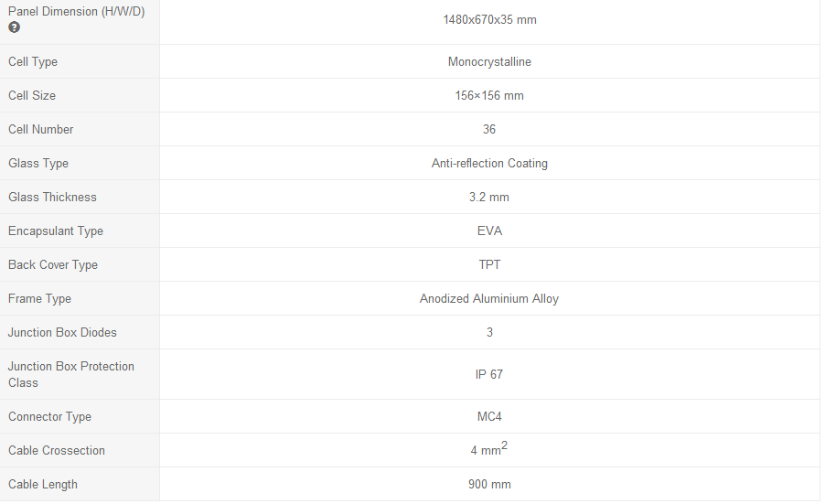This screenshot has height=504, width=825.
Task: Click the 3.2 mm glass thickness value
Action: 489,198
